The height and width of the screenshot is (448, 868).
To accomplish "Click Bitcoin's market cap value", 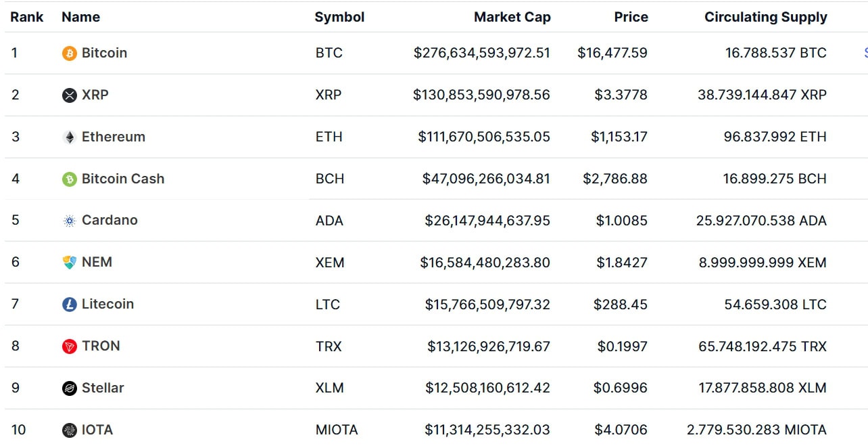I will pyautogui.click(x=482, y=53).
